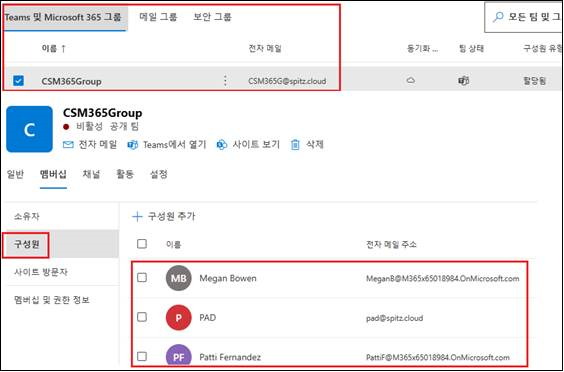Viewport: 564px width, 372px height.
Task: Click the cloud sync status icon
Action: (411, 81)
